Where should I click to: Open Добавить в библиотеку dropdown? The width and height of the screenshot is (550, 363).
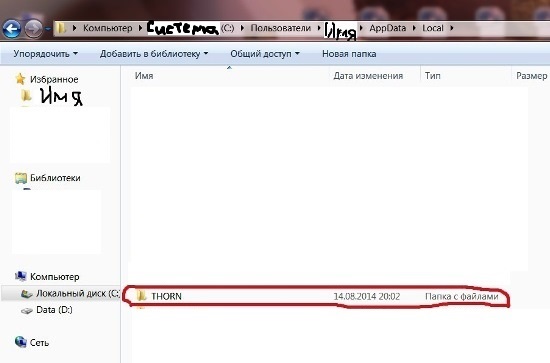coord(154,54)
